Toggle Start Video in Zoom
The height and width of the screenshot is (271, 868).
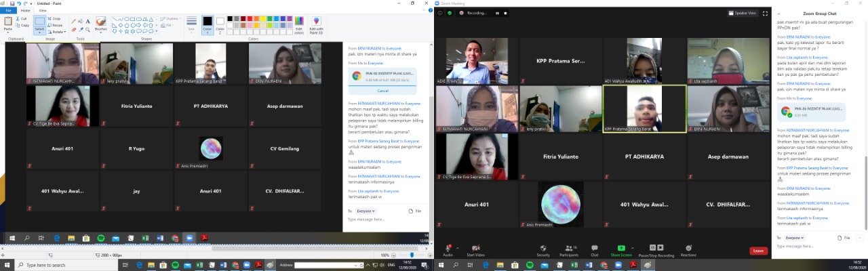click(x=475, y=250)
